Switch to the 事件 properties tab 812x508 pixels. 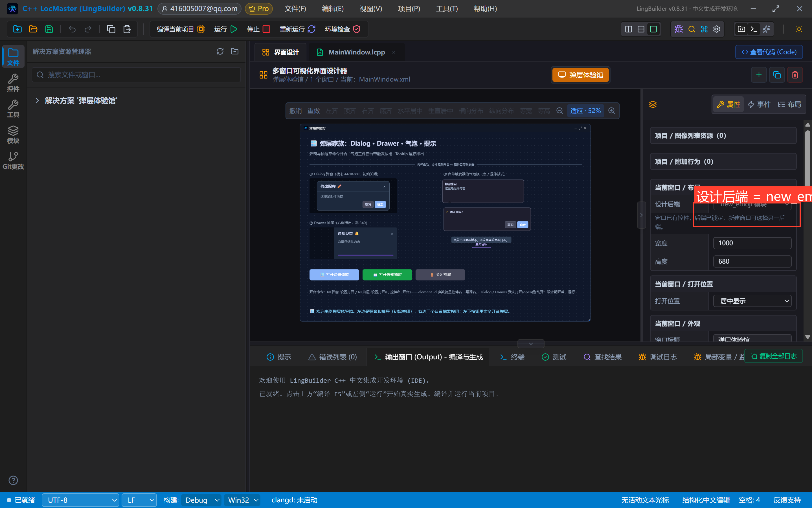(x=760, y=104)
